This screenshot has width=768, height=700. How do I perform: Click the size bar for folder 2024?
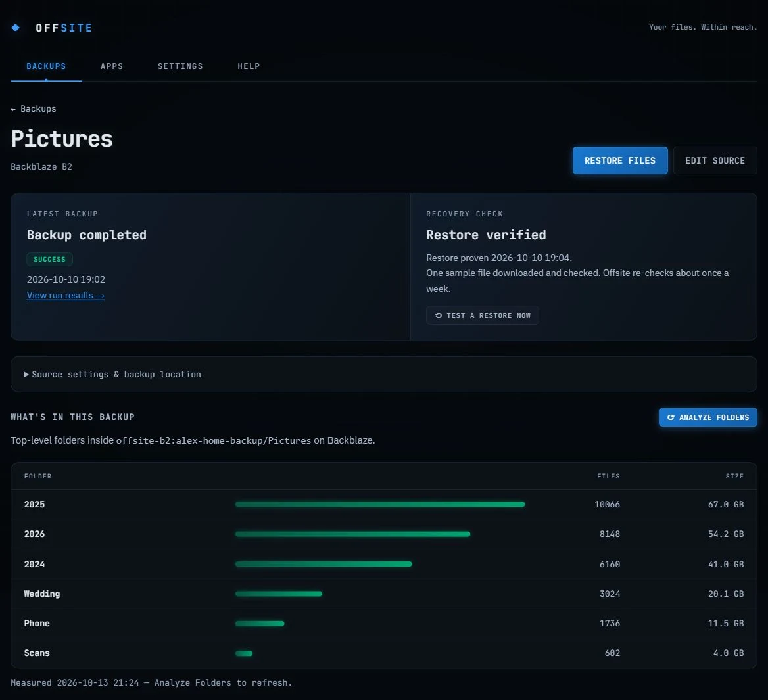(x=324, y=564)
